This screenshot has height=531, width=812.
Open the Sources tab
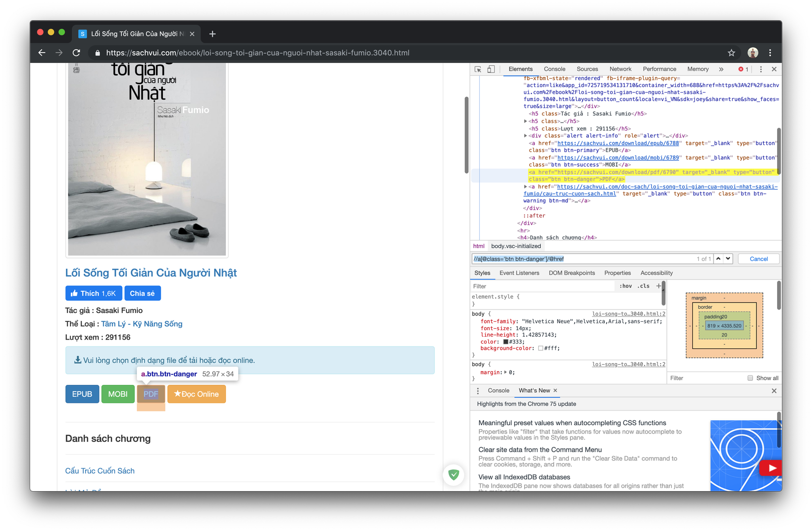(588, 69)
